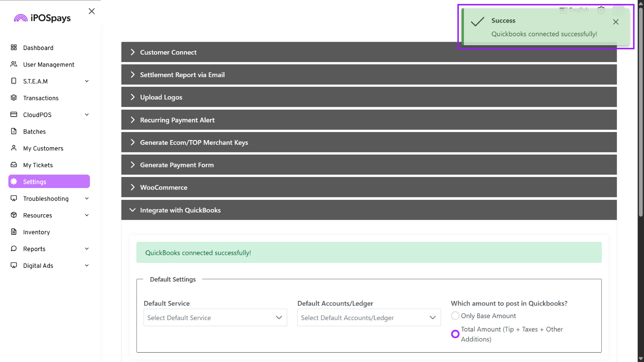Image resolution: width=644 pixels, height=362 pixels.
Task: Click the Dashboard grid icon
Action: point(14,47)
